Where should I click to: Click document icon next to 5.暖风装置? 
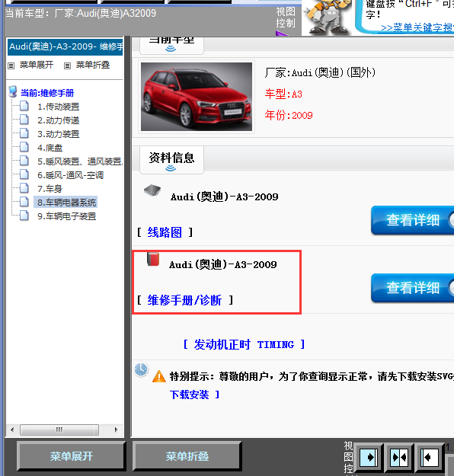coord(24,161)
